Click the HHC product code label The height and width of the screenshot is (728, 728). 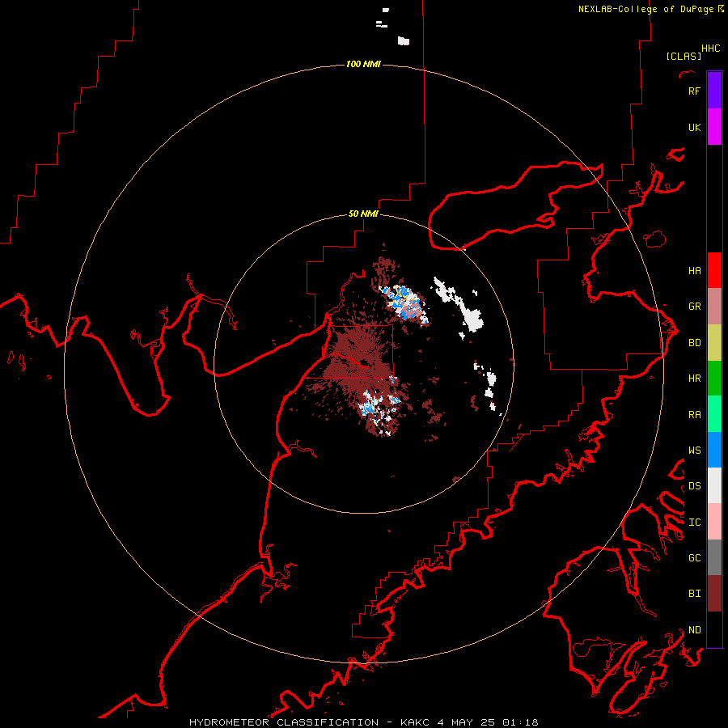tap(711, 49)
